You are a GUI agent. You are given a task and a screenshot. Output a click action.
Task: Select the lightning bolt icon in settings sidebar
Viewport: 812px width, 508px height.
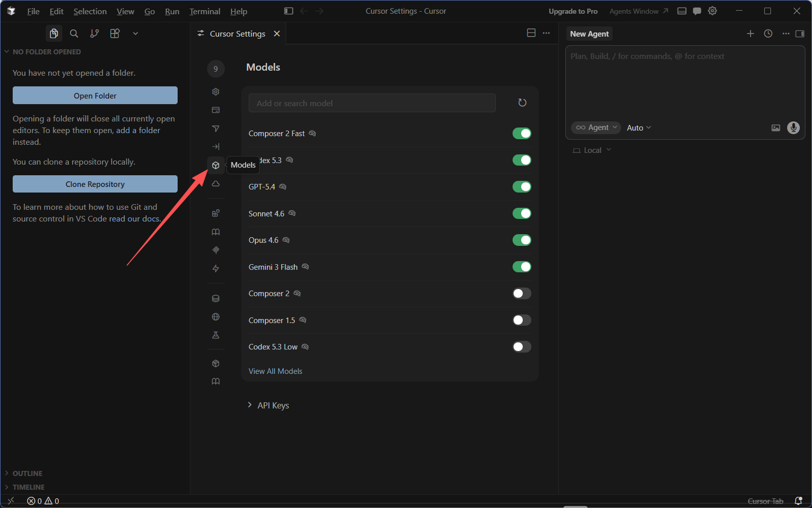pos(216,268)
